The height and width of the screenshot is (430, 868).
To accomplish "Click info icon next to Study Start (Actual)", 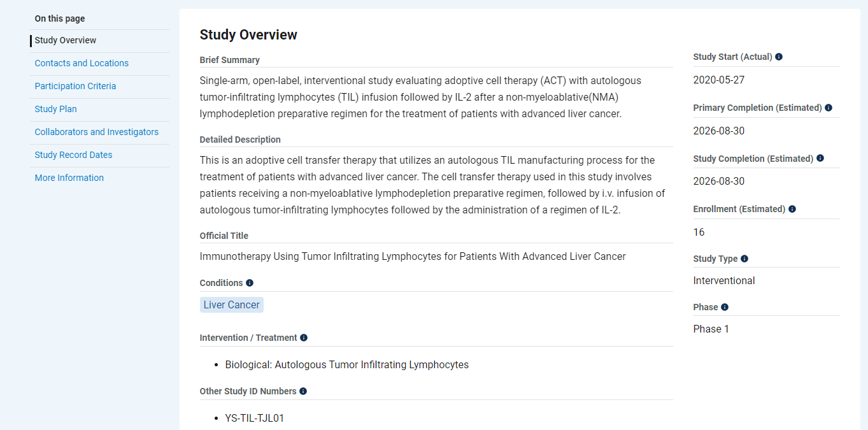I will 779,57.
